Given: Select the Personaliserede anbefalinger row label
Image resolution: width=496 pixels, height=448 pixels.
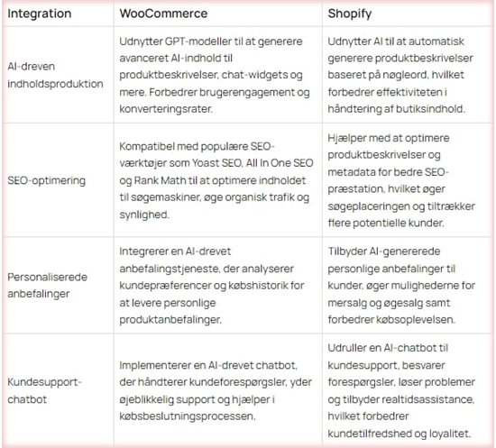Looking at the screenshot, I should 47,286.
